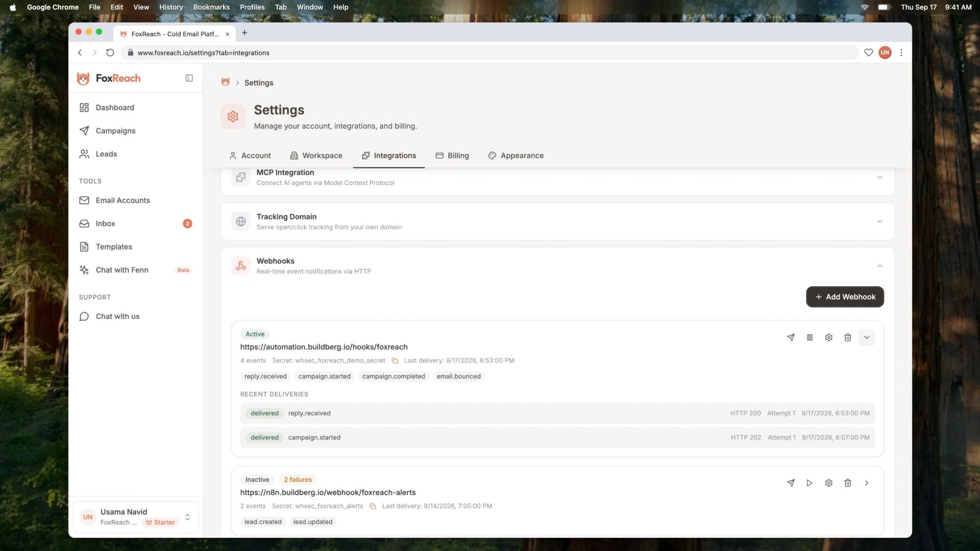Open settings for the n8n foxreach-alerts webhook

[829, 483]
